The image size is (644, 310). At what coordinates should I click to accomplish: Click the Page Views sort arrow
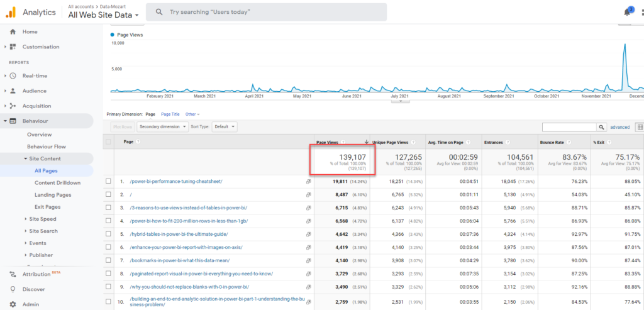367,142
